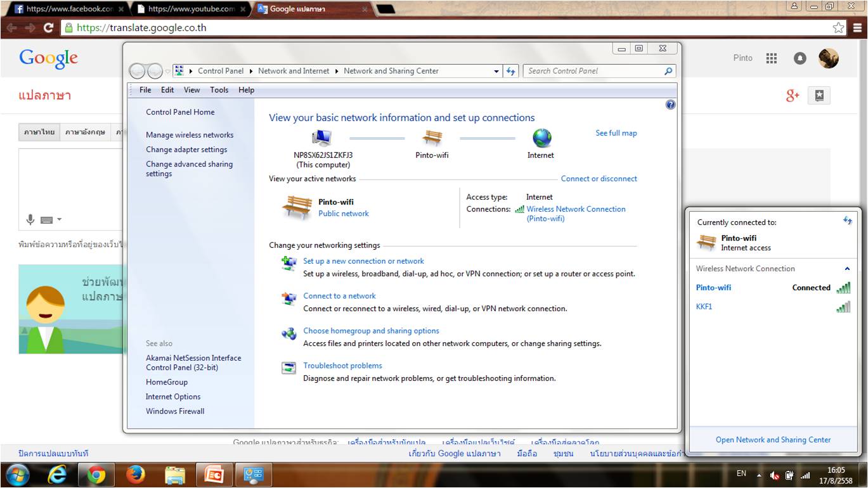Select the KKF1 wireless network

(704, 307)
